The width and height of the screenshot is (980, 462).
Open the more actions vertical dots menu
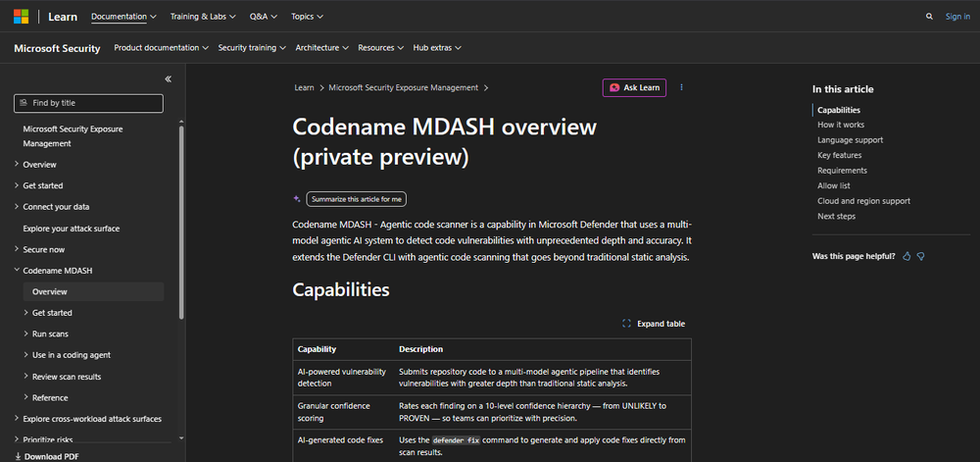point(681,87)
